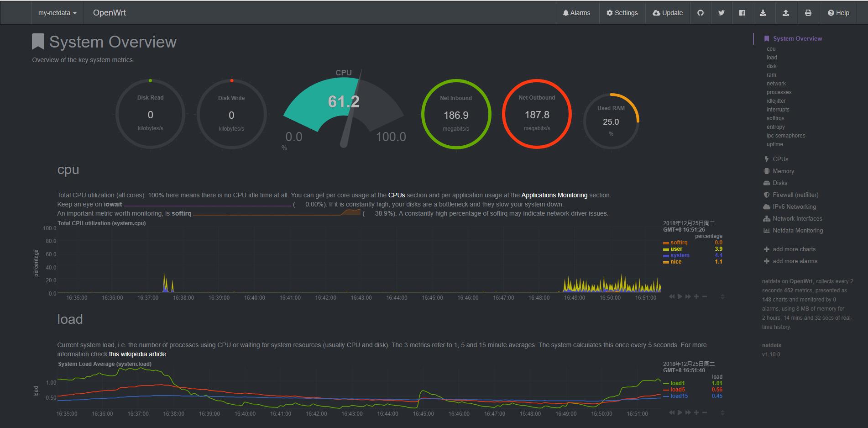The width and height of the screenshot is (868, 428).
Task: Fast-forward the load chart with pan-right control
Action: click(688, 412)
